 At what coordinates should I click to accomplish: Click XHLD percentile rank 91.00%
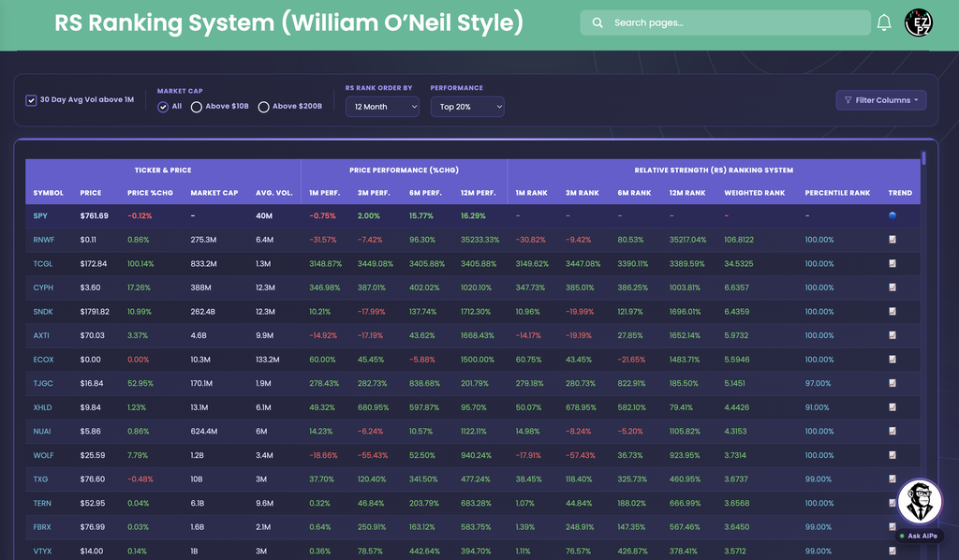pos(817,407)
